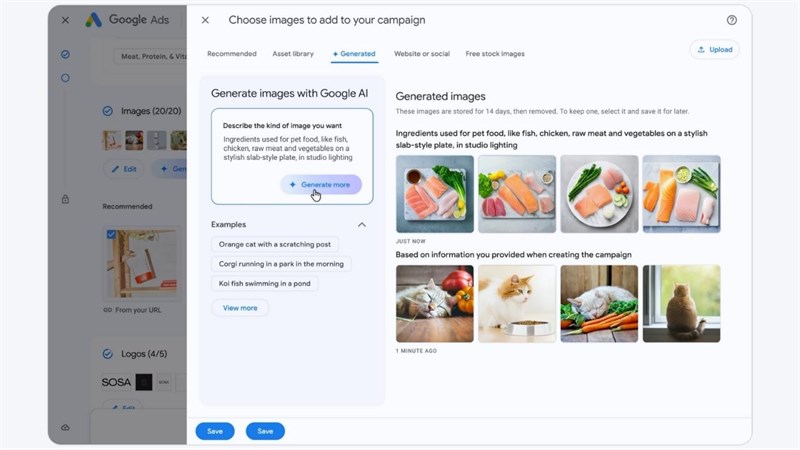Click the check icon beside Images (20/20)
The height and width of the screenshot is (450, 800).
point(108,111)
